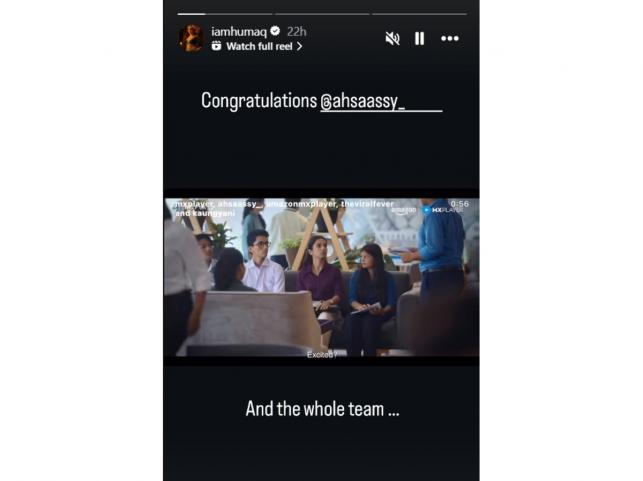The width and height of the screenshot is (643, 481).
Task: Select the third story progress segment
Action: pyautogui.click(x=419, y=14)
